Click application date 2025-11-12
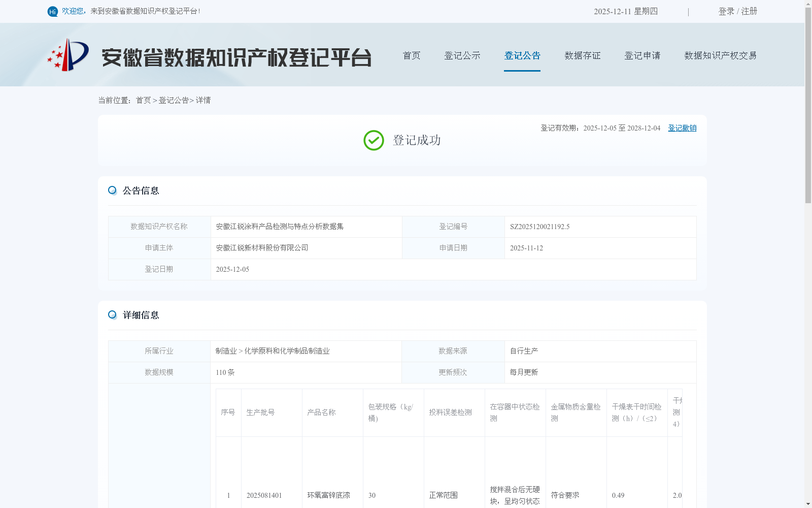The width and height of the screenshot is (812, 508). pyautogui.click(x=526, y=248)
